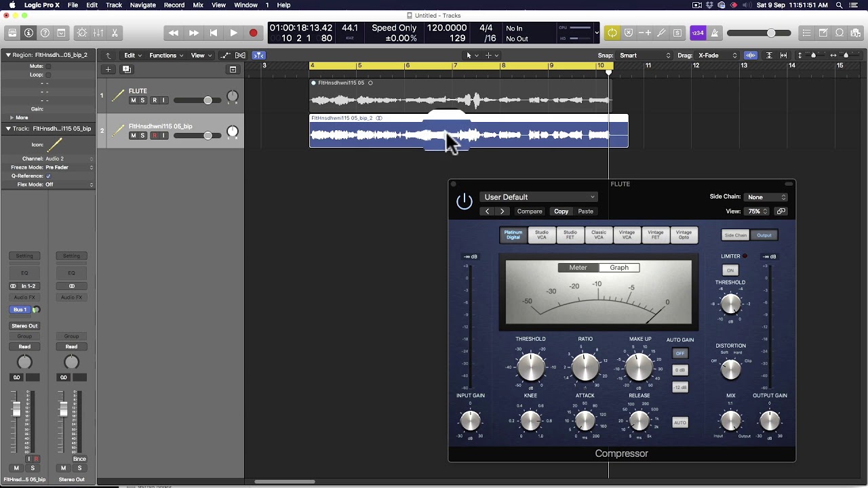Toggle the Q-Reference checkbox
Screen dimensions: 868x488
coord(48,176)
